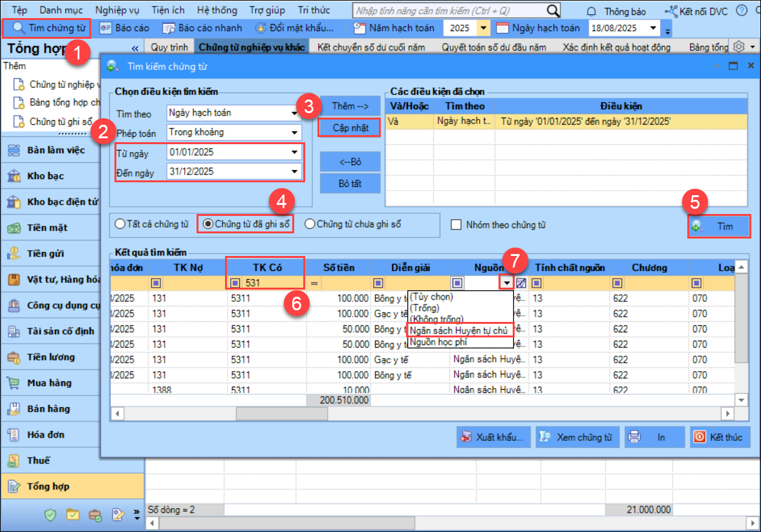The height and width of the screenshot is (532, 761).
Task: Open Kết nối DVC connection
Action: point(696,11)
